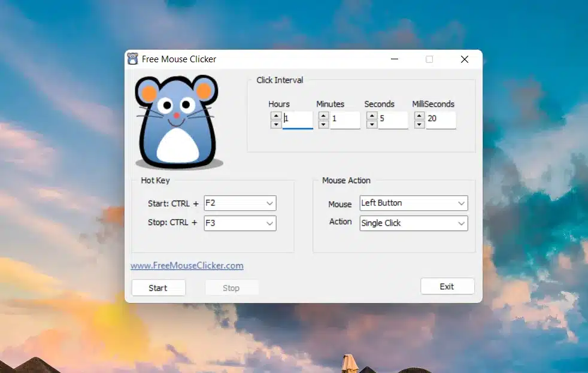Image resolution: width=588 pixels, height=373 pixels.
Task: Decrease the Seconds value with down arrow
Action: [372, 124]
